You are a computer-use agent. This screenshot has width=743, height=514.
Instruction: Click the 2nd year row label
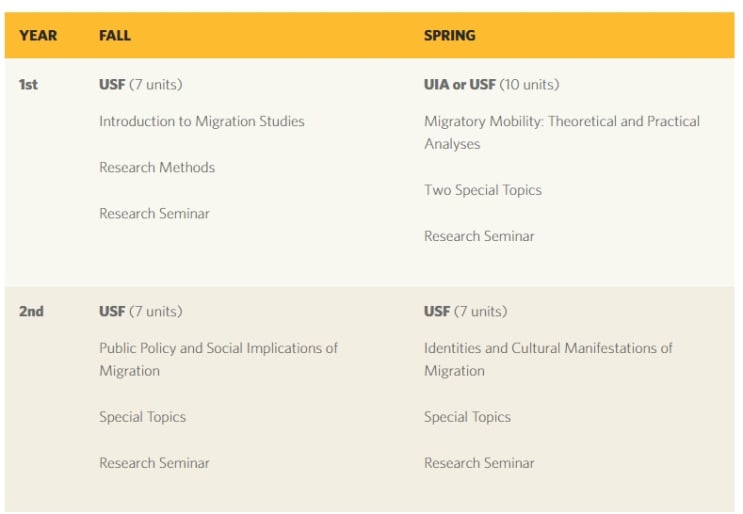pos(31,311)
